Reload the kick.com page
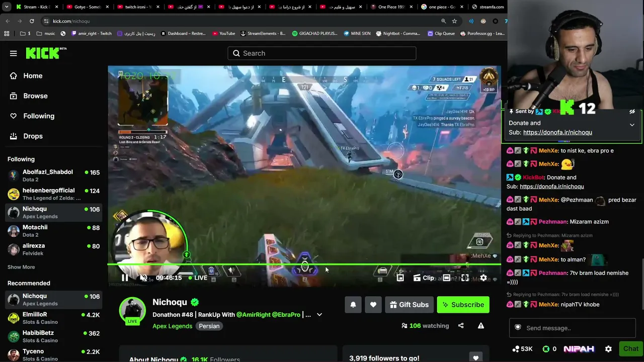The image size is (644, 362). 32,21
